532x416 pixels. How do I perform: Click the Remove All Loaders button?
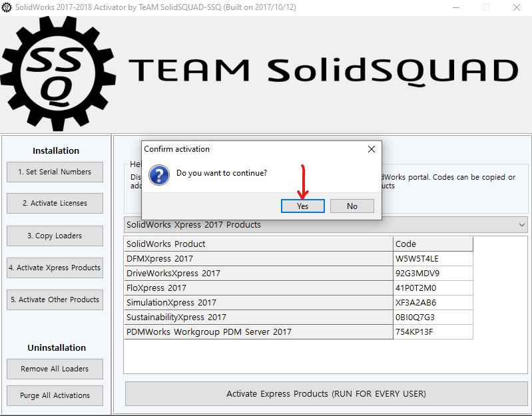point(55,369)
